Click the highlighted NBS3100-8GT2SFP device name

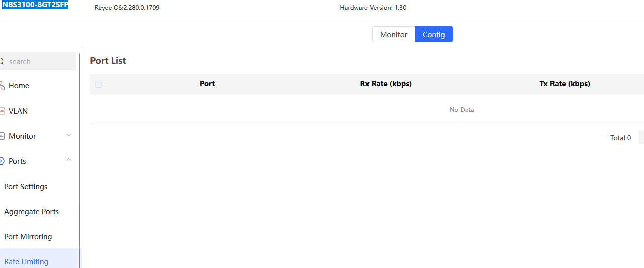coord(35,5)
